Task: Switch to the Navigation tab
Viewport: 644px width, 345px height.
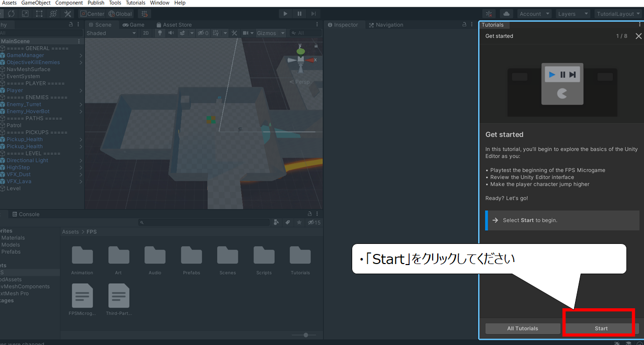Action: [386, 25]
